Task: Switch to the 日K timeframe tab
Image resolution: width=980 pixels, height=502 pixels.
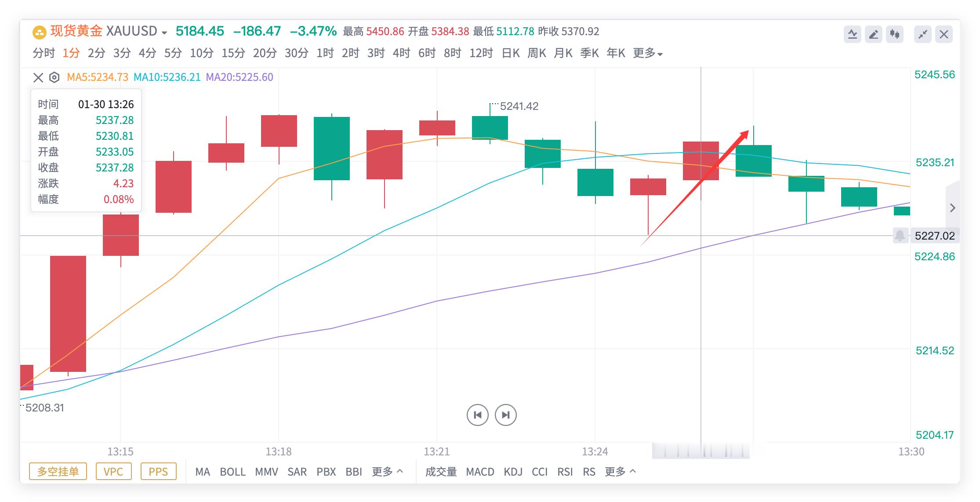Action: 512,53
